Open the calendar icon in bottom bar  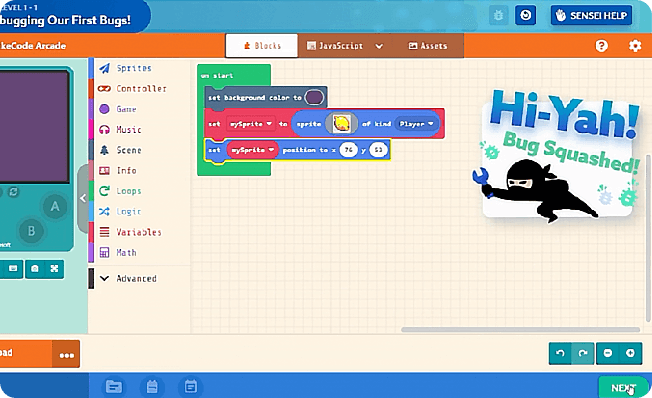click(x=190, y=387)
